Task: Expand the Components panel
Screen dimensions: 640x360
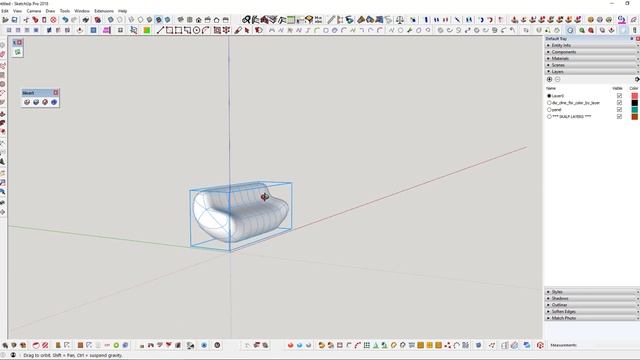Action: point(592,52)
